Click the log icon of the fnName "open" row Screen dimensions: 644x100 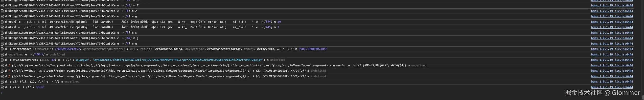coord(2,65)
